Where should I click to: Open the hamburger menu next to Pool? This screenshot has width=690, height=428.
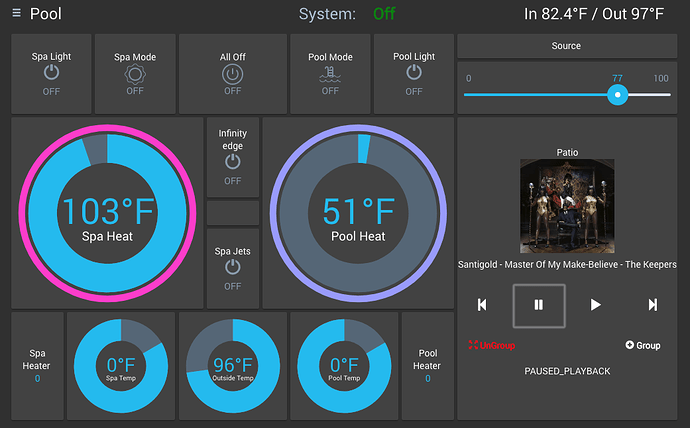[x=16, y=15]
